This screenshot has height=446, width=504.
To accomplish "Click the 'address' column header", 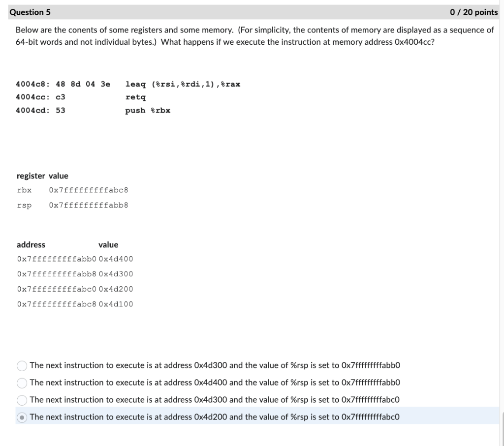I will tap(31, 245).
